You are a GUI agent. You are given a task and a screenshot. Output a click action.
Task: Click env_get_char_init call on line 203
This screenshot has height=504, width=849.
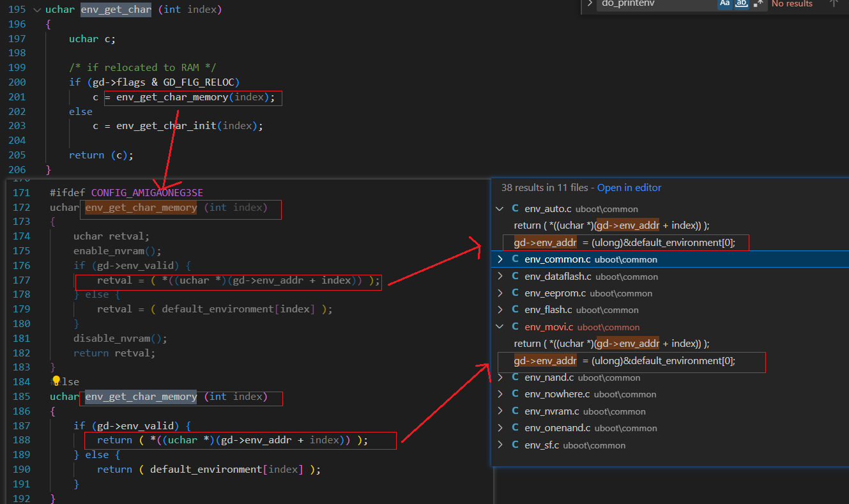point(166,126)
